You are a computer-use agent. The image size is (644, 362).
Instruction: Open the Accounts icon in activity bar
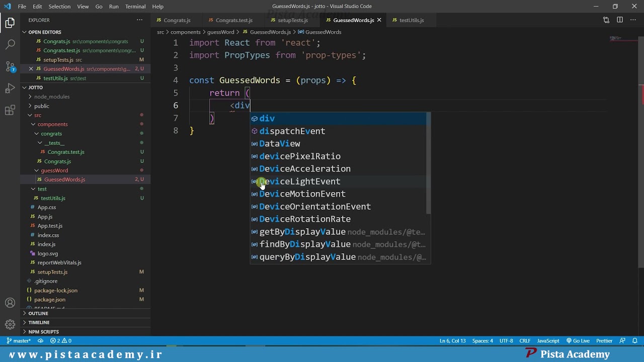10,303
